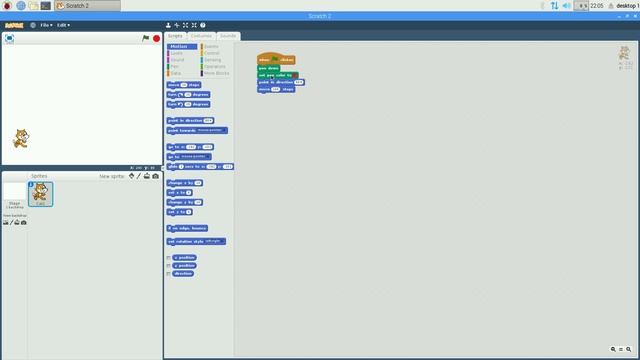Click the change x by block
This screenshot has height=360, width=640.
click(185, 183)
